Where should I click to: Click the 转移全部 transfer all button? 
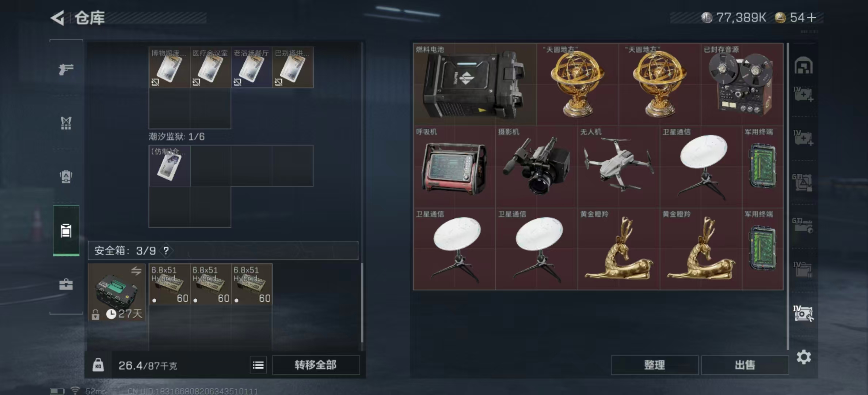click(316, 365)
